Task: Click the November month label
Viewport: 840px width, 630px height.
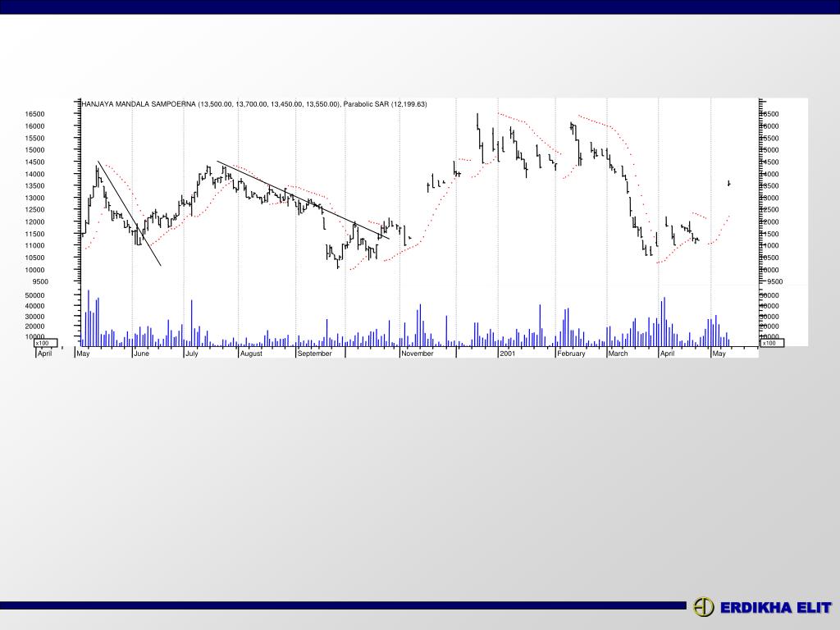Action: click(x=418, y=354)
